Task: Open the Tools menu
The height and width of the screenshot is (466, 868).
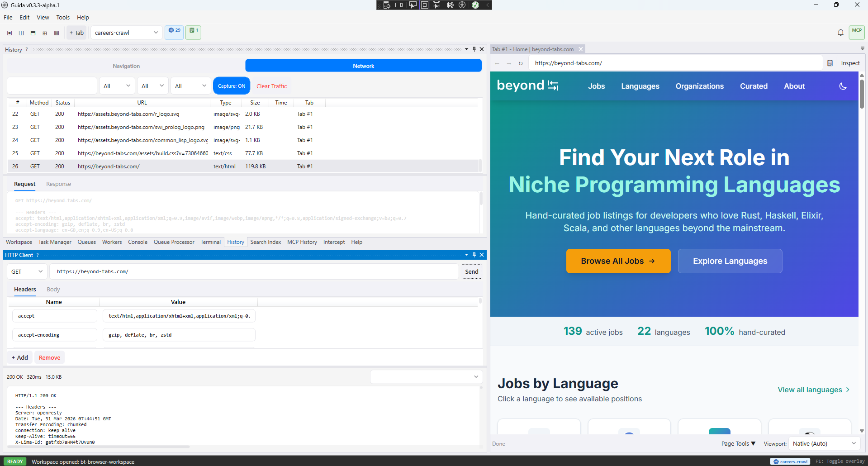Action: pyautogui.click(x=63, y=17)
